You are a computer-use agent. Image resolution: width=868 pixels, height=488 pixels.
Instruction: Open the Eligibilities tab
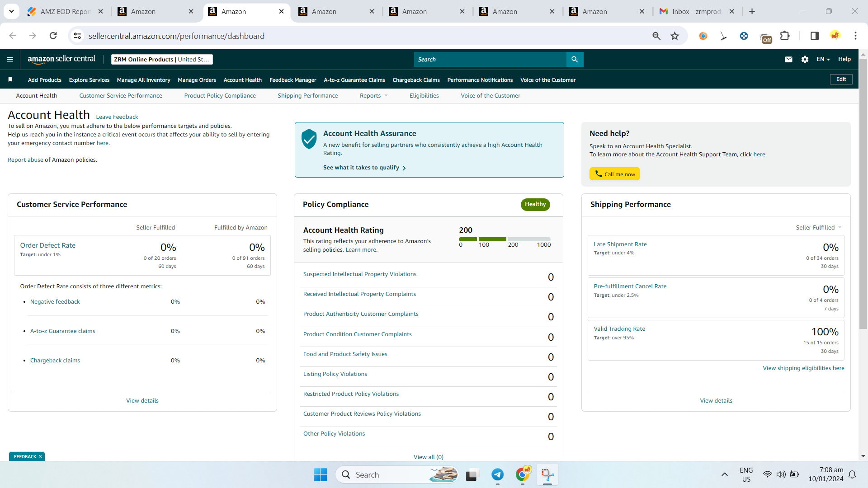point(424,95)
